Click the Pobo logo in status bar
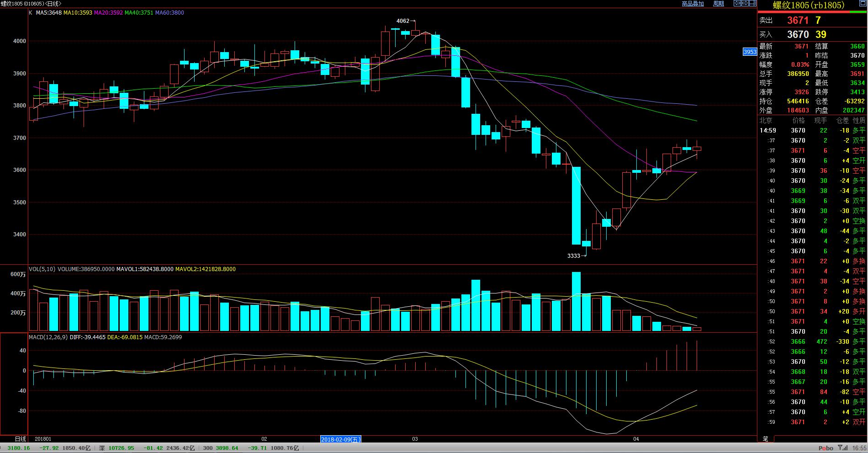The image size is (868, 453). point(826,448)
